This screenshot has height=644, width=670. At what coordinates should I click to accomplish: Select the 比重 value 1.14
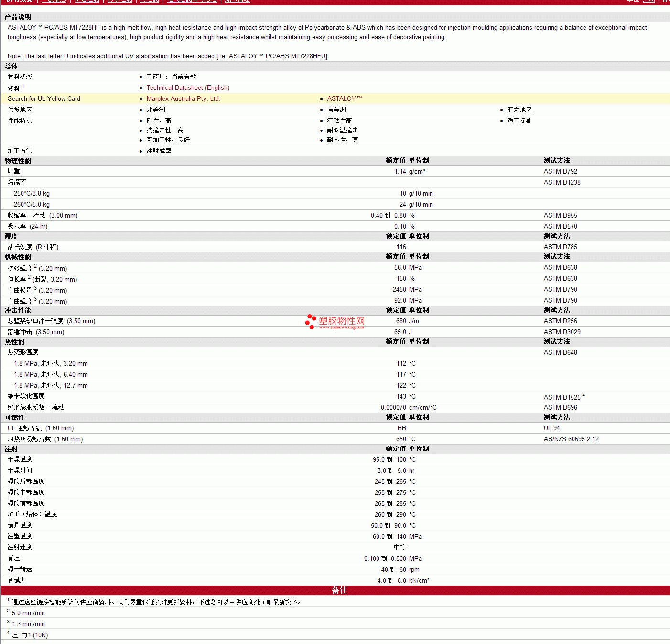point(400,172)
